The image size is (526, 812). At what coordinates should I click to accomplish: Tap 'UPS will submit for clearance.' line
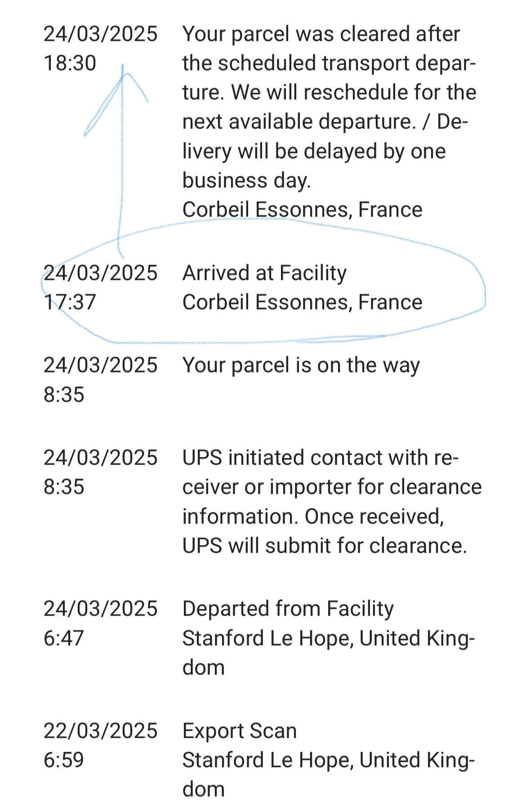[325, 546]
